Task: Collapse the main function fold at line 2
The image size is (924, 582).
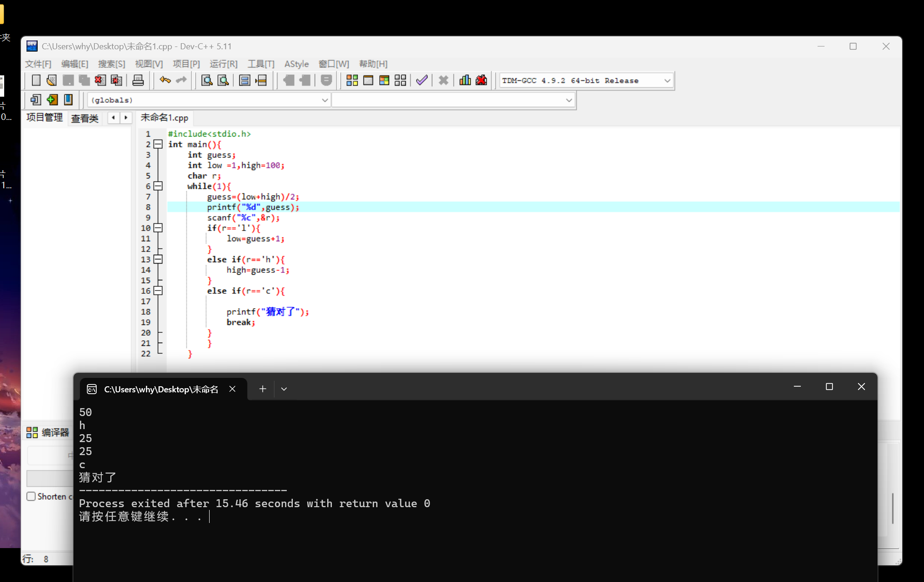Action: point(158,145)
